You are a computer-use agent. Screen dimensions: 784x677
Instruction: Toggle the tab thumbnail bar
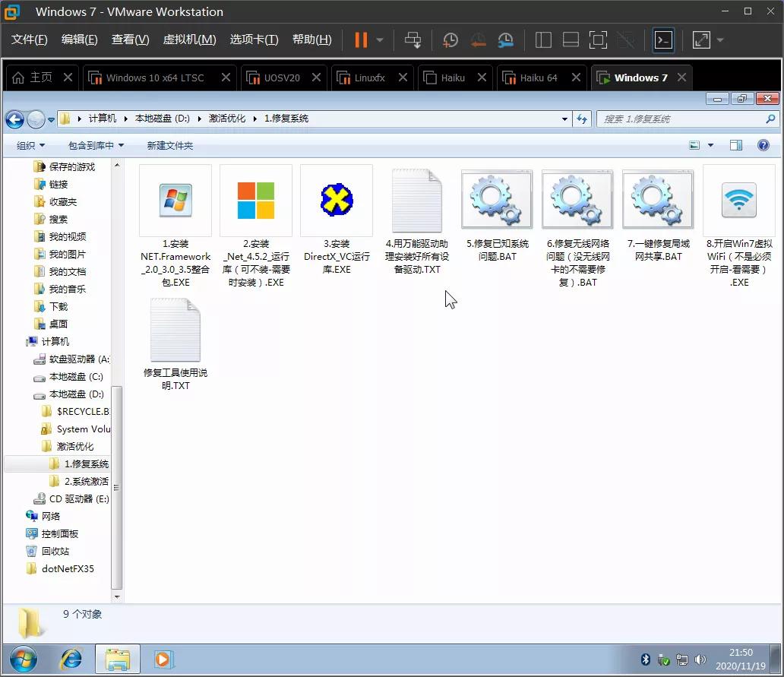pos(571,40)
